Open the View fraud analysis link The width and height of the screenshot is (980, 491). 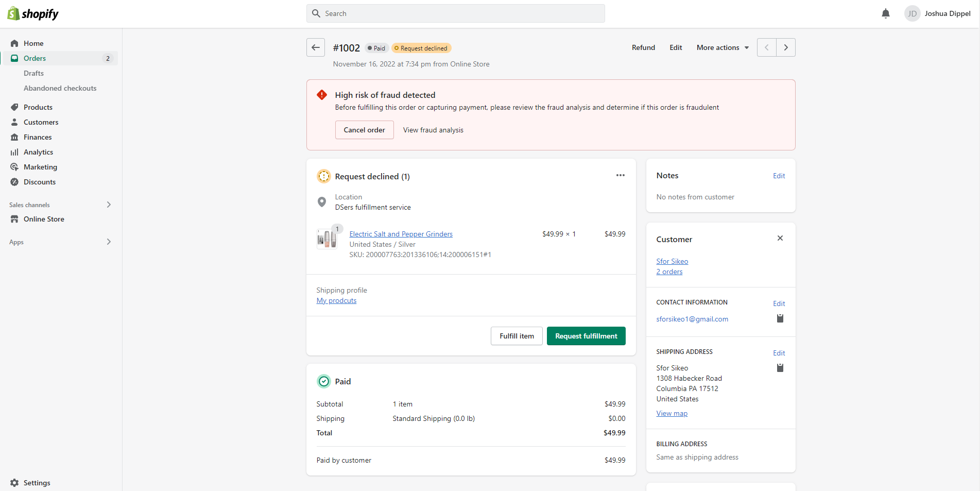[x=433, y=130]
